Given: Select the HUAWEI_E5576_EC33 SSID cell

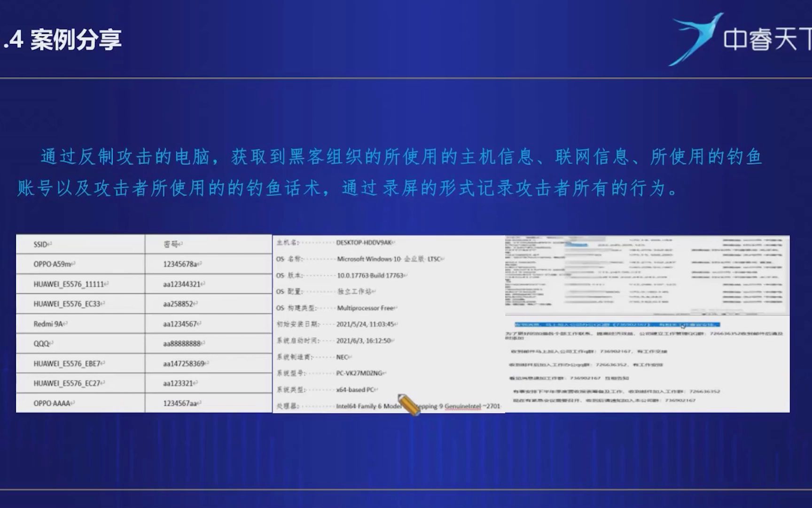Looking at the screenshot, I should pyautogui.click(x=80, y=304).
